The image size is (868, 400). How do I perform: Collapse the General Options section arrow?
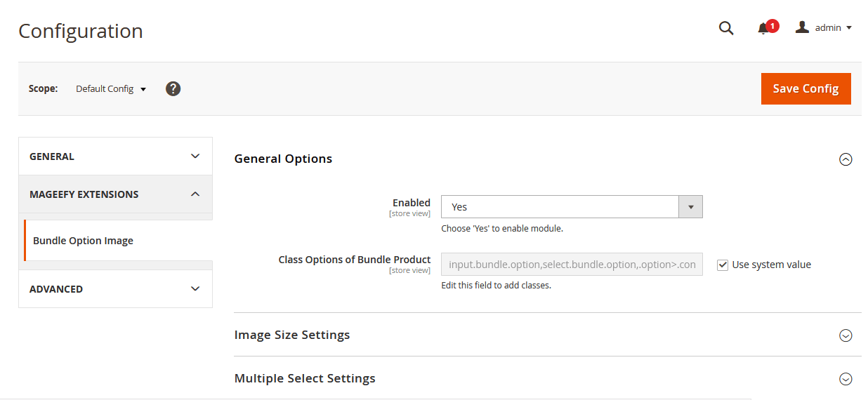(846, 159)
